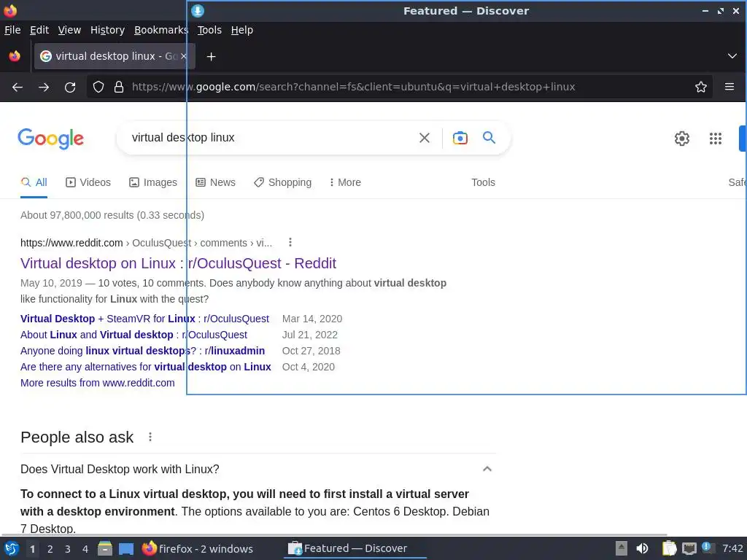This screenshot has width=747, height=560.
Task: Switch to workspace 2 in pager
Action: (50, 549)
